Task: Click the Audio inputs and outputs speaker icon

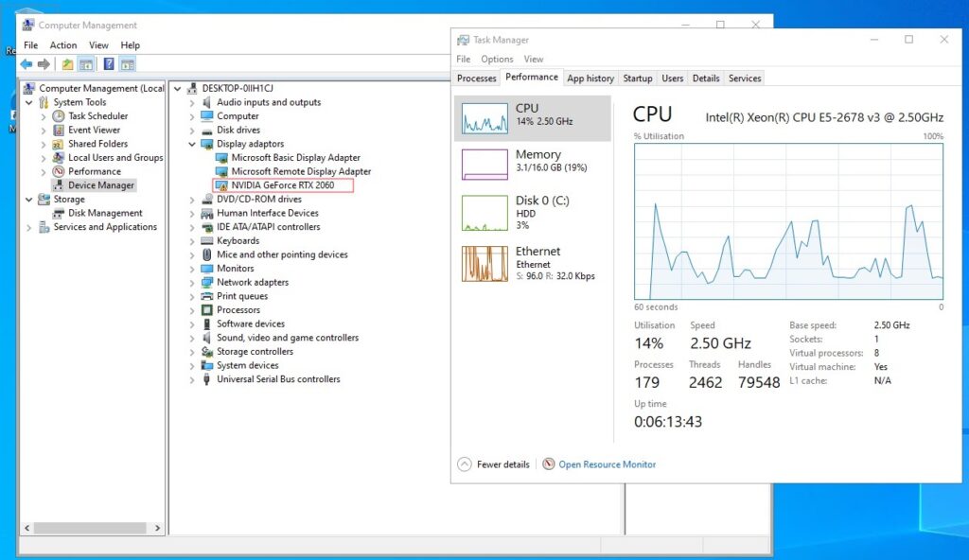Action: click(206, 102)
